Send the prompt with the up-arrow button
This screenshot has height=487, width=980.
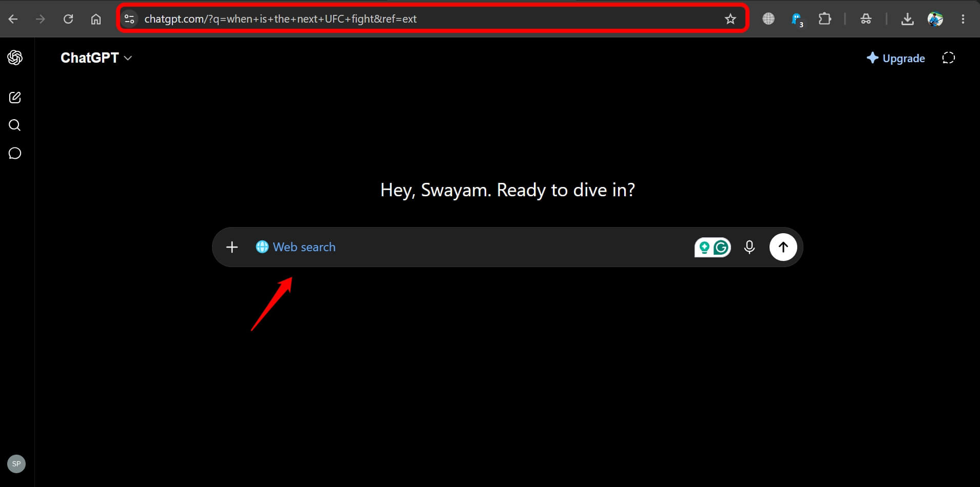click(783, 247)
